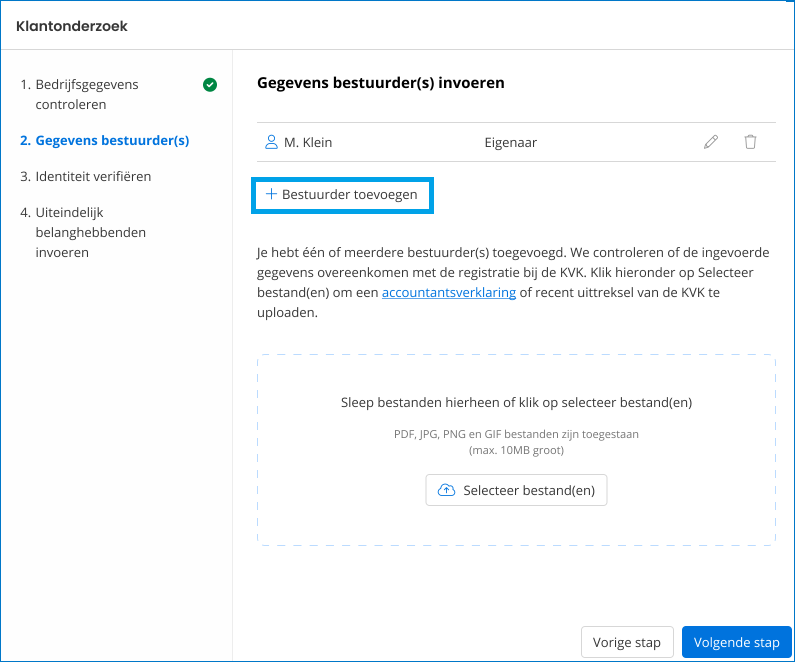
Task: Continue with the Volgende stap button
Action: coord(736,642)
